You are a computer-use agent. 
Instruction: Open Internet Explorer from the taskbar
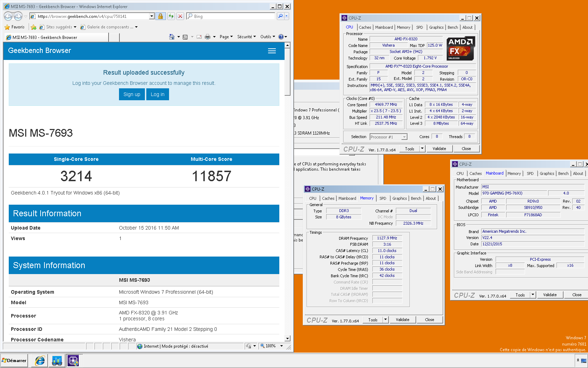click(x=40, y=360)
